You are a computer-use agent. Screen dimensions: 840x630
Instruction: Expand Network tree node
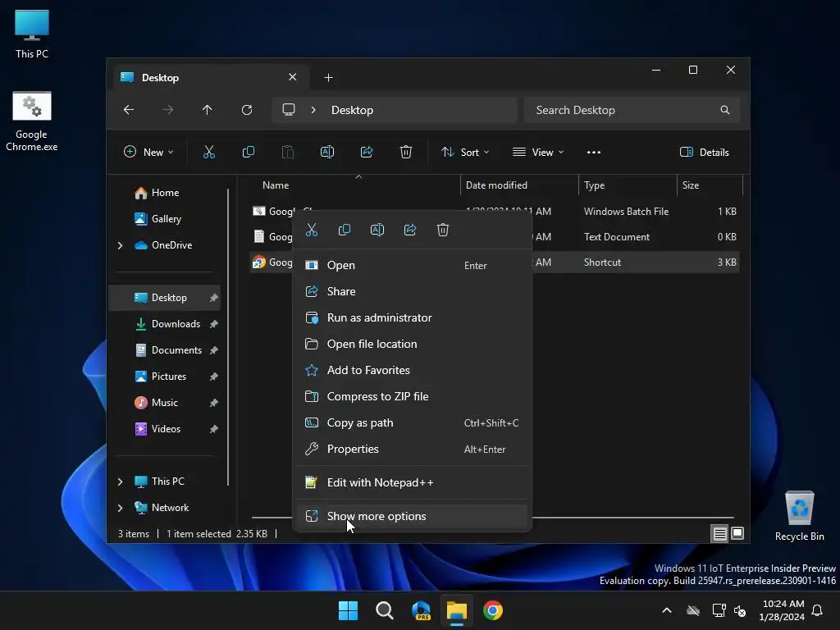tap(120, 508)
